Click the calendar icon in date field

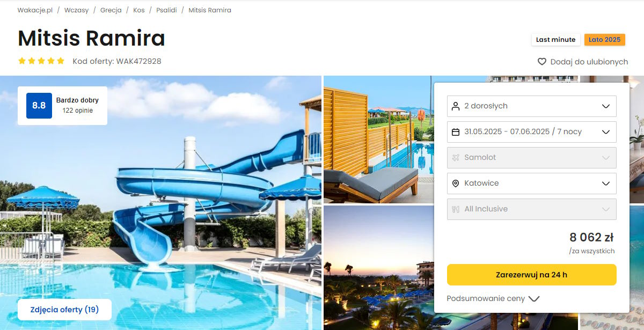pos(456,132)
